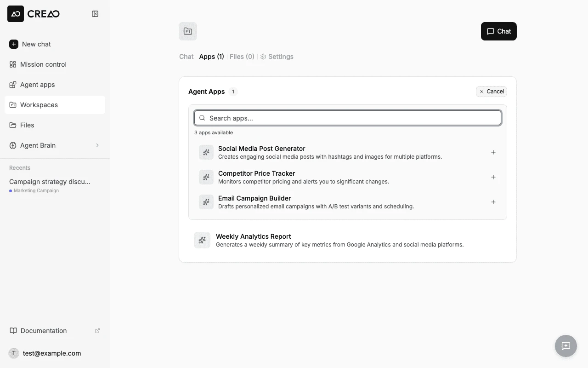Open the Documentation link

(x=43, y=331)
